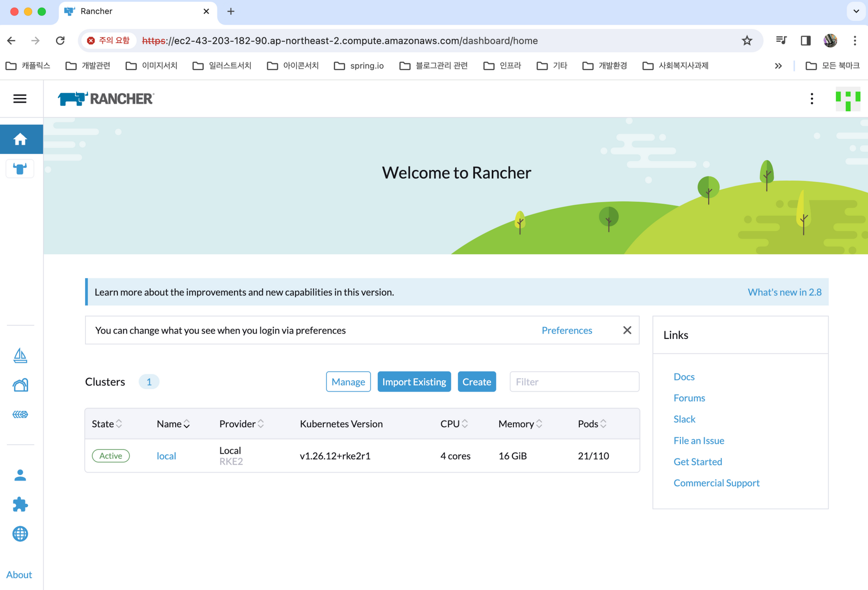
Task: Click the Home icon in sidebar
Action: [20, 139]
